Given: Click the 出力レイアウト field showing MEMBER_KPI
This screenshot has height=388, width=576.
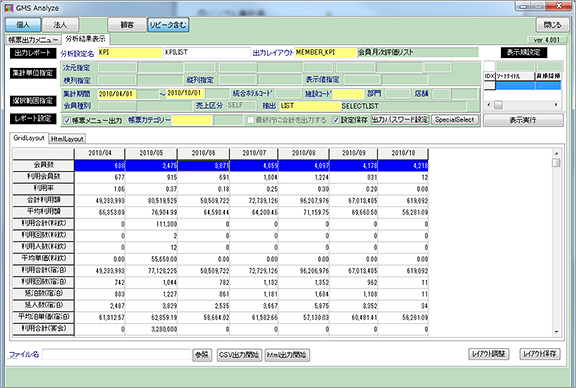Looking at the screenshot, I should click(x=326, y=53).
